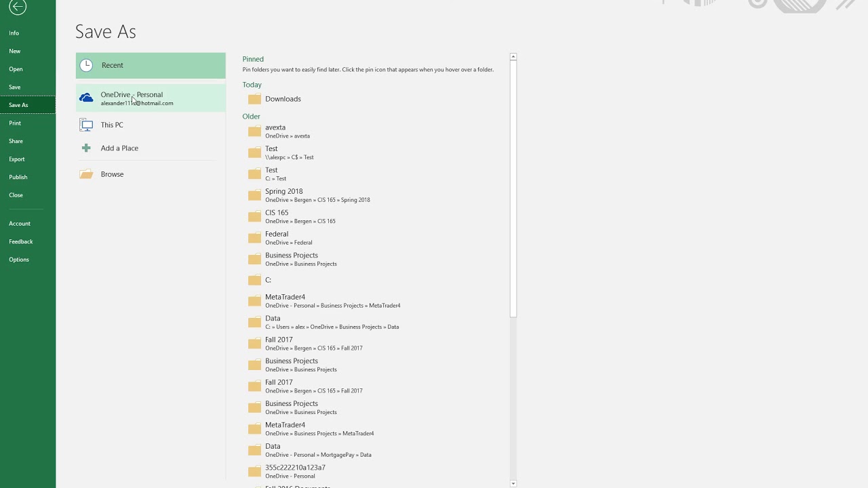Click the Recent clock icon

[x=86, y=65]
